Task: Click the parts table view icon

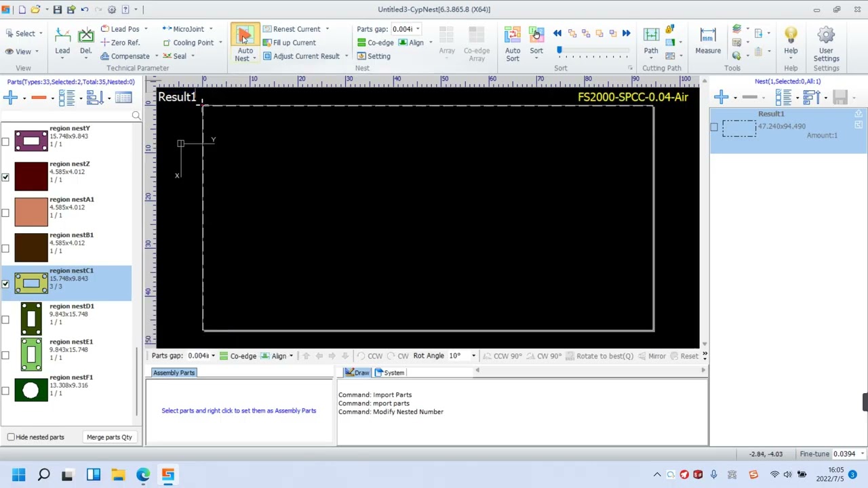Action: click(123, 98)
